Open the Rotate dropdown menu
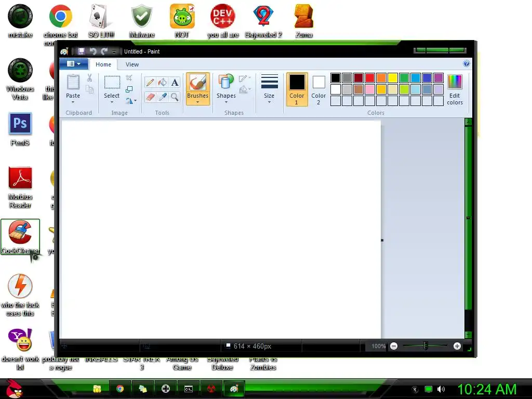 coord(131,101)
